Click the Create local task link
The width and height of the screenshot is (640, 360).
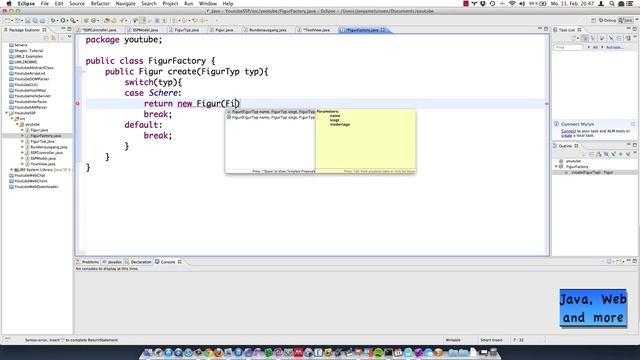(566, 136)
